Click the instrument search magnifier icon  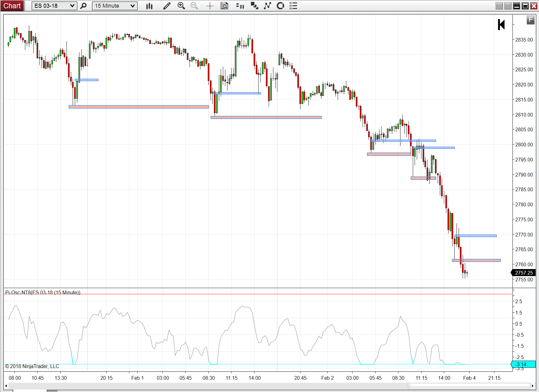pos(83,6)
